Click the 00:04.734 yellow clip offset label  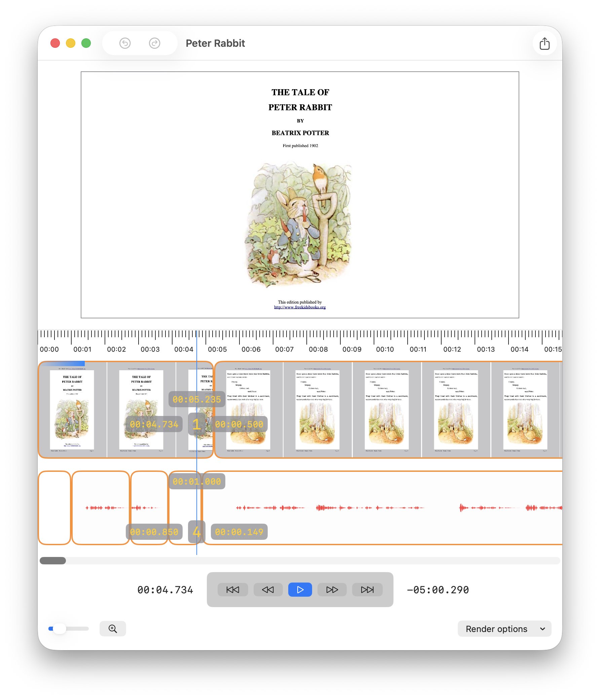(154, 424)
